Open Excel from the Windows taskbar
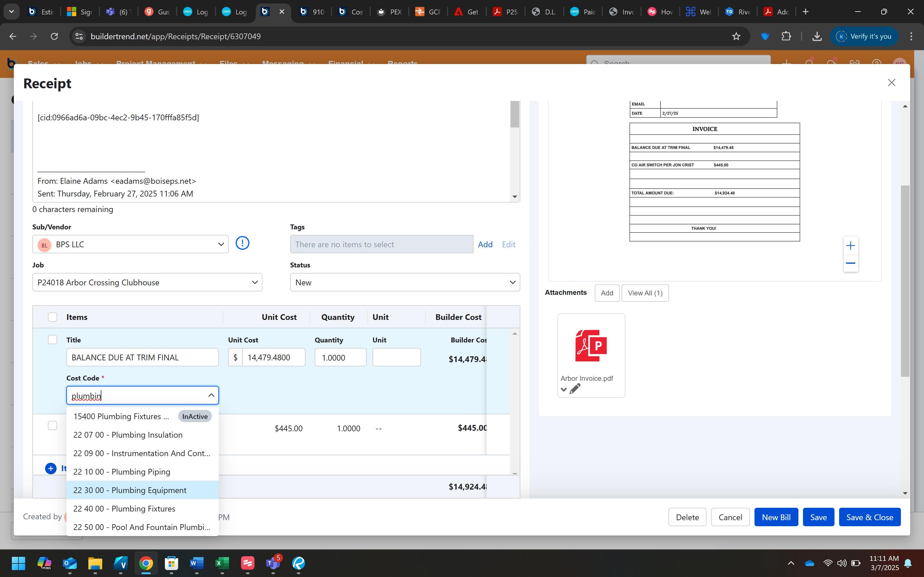 [222, 563]
